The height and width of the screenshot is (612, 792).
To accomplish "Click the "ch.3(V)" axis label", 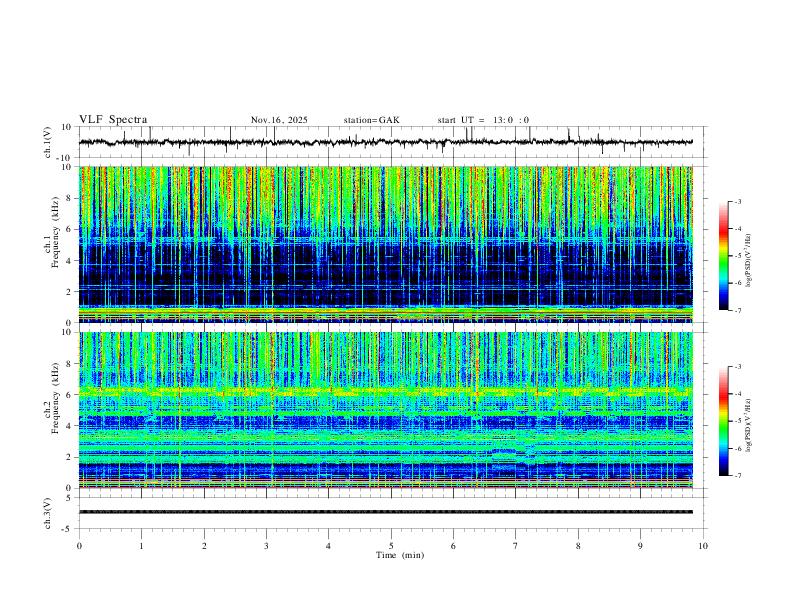I will click(x=48, y=513).
